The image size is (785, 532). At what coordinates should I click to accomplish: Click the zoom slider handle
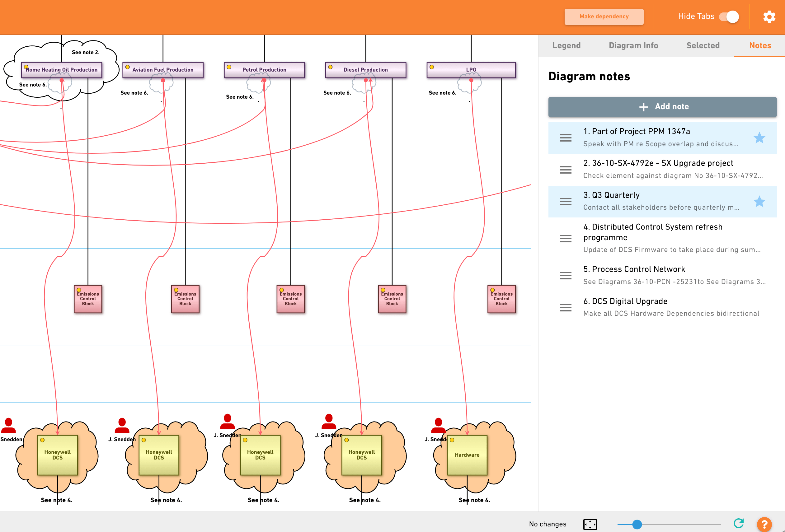click(637, 524)
